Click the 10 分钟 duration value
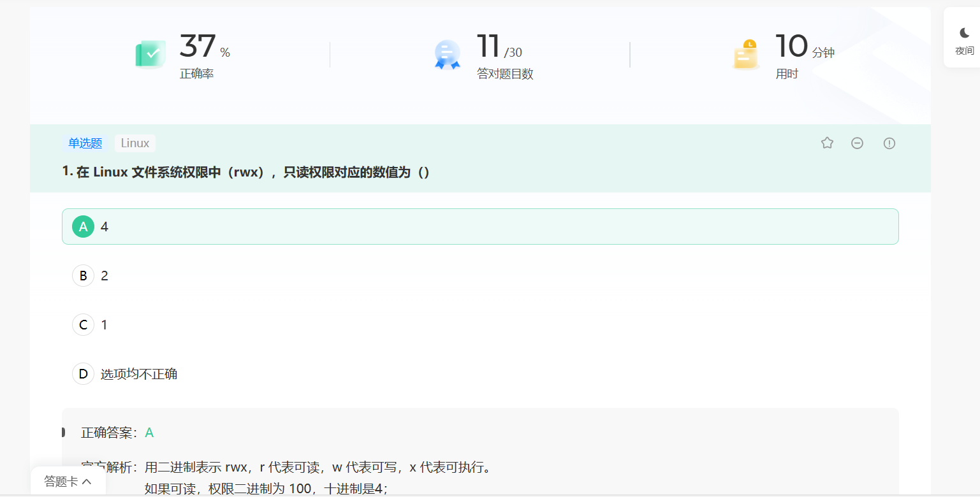Image resolution: width=980 pixels, height=497 pixels. click(x=805, y=47)
